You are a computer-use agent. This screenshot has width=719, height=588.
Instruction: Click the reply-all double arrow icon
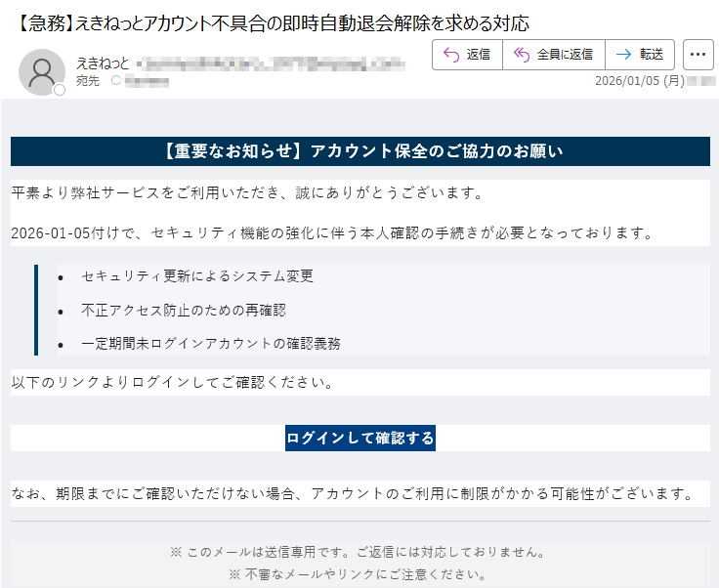coord(522,55)
